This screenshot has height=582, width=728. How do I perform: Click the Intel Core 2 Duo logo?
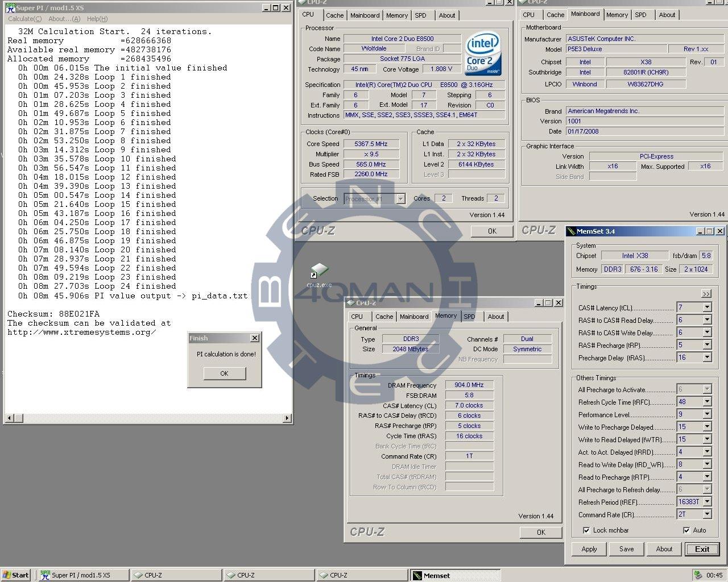coord(483,55)
